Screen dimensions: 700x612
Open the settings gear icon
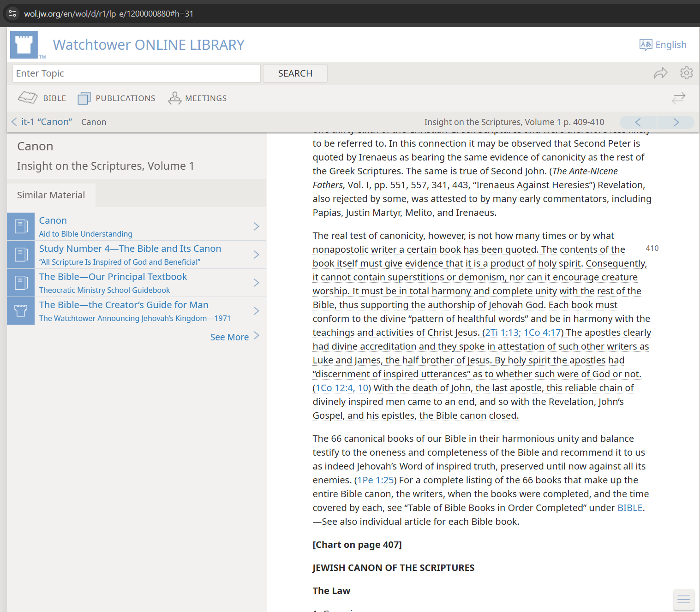pos(686,73)
